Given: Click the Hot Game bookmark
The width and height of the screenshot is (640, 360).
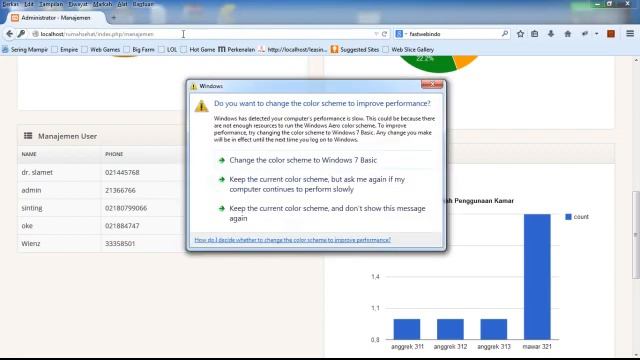Looking at the screenshot, I should point(198,49).
